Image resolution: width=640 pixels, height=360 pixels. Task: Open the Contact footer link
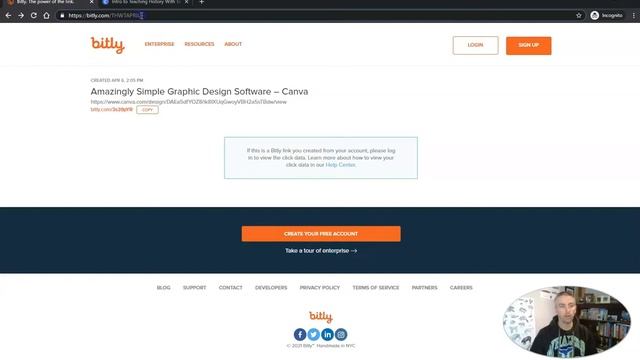point(231,288)
